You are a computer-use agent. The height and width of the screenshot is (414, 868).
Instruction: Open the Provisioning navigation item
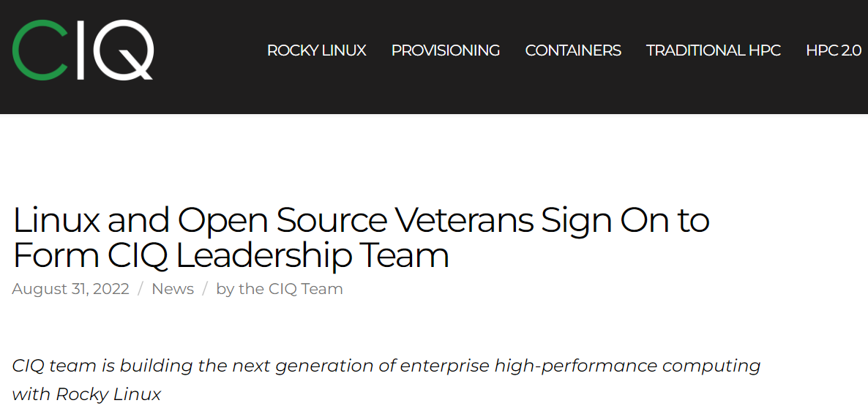pos(446,50)
